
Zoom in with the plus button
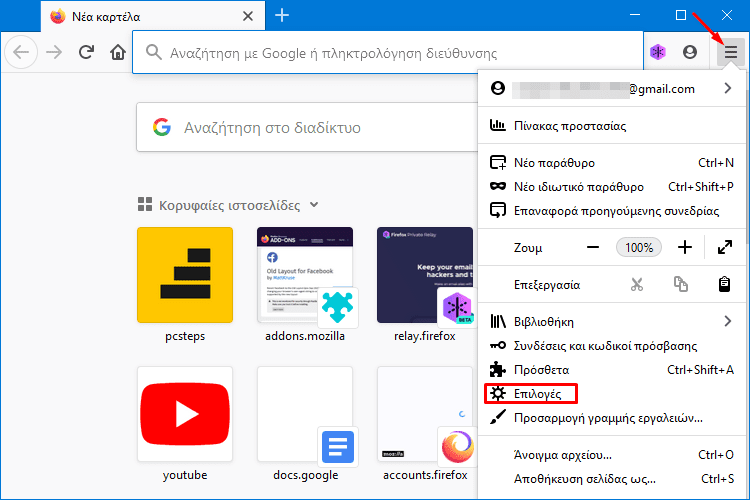[x=685, y=247]
